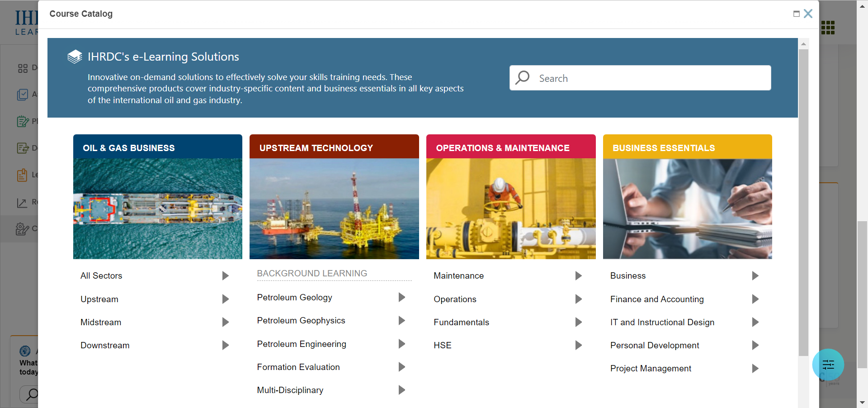Screen dimensions: 868x408
Task: Click inside the Search input field
Action: point(640,78)
